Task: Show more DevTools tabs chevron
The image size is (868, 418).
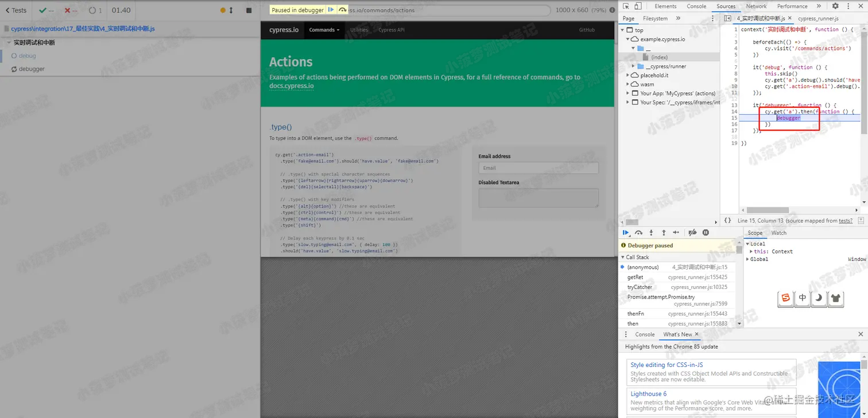Action: [819, 6]
